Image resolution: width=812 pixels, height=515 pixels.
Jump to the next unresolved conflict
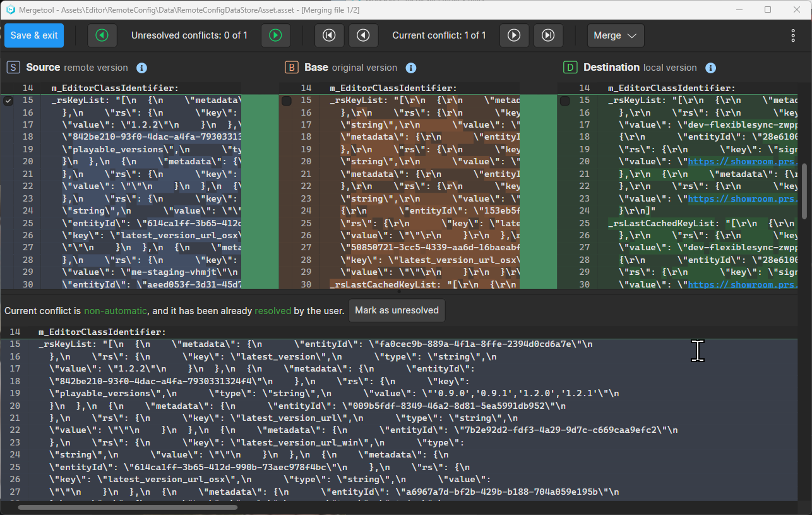point(276,35)
